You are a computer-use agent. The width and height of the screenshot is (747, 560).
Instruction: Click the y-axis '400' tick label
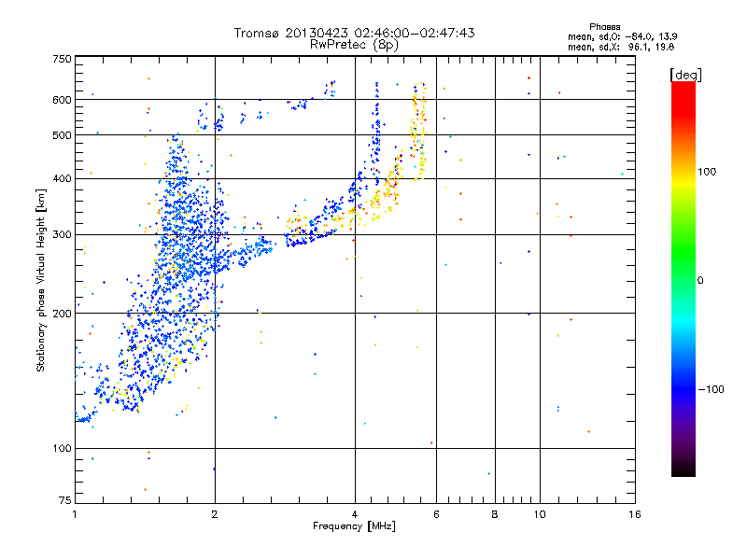[x=62, y=178]
